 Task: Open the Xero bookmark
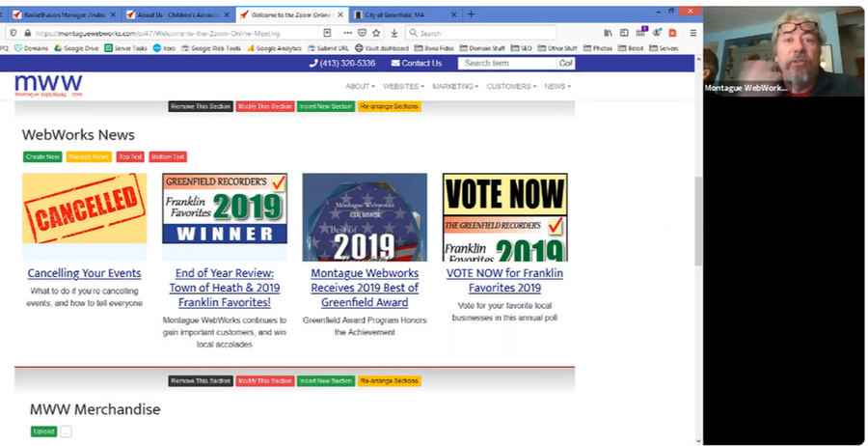(164, 48)
